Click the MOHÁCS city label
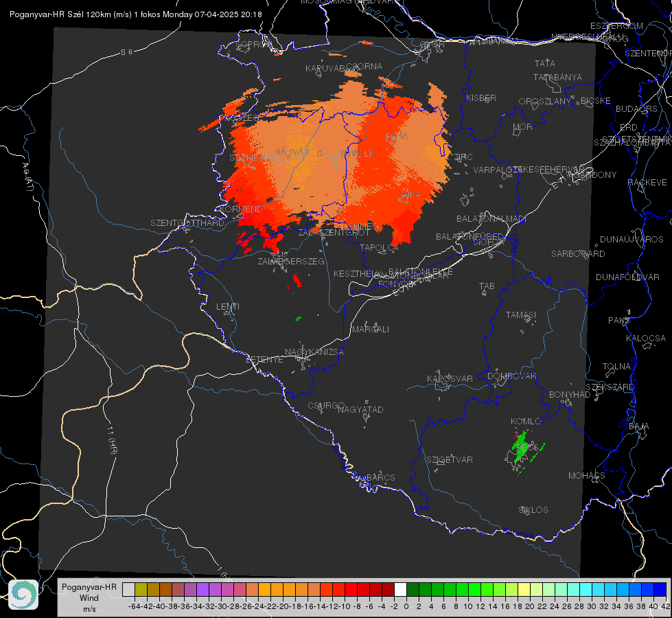Screen dimensions: 672x618 (586, 476)
